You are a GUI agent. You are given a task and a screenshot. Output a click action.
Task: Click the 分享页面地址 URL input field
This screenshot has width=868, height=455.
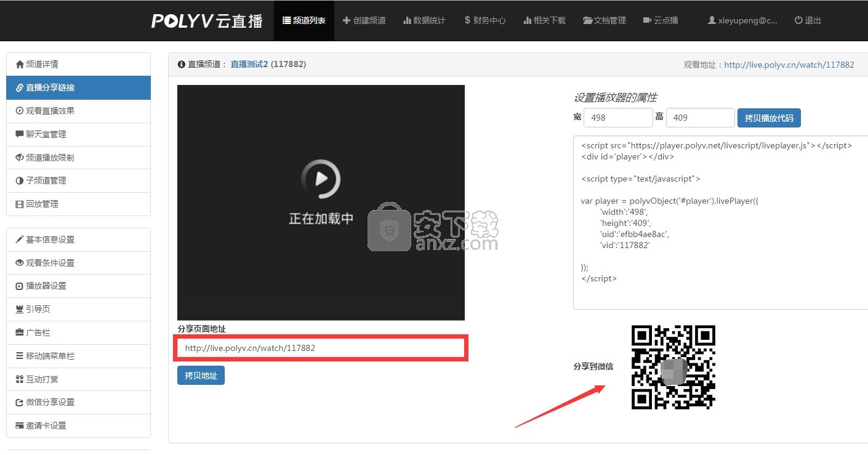321,348
